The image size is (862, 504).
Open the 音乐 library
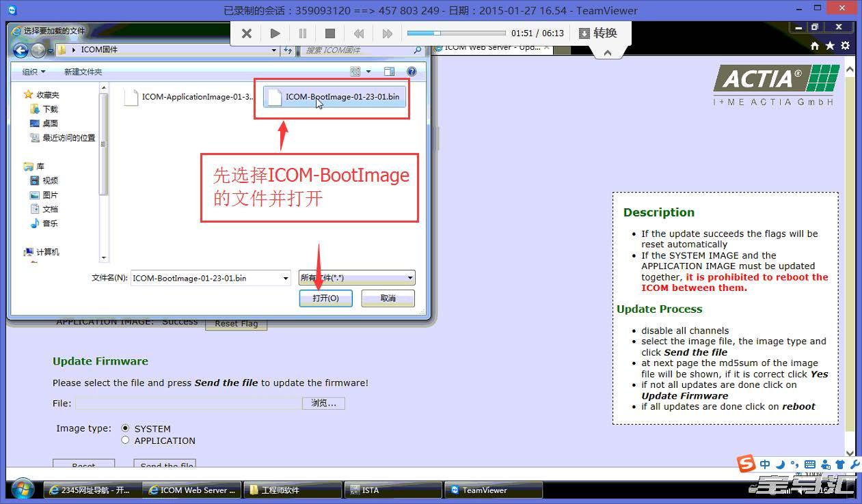[44, 223]
